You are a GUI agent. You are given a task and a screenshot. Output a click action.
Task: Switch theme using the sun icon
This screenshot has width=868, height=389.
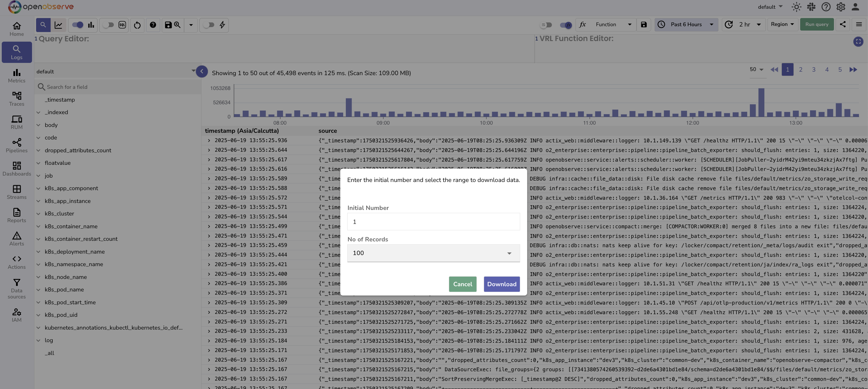tap(796, 7)
